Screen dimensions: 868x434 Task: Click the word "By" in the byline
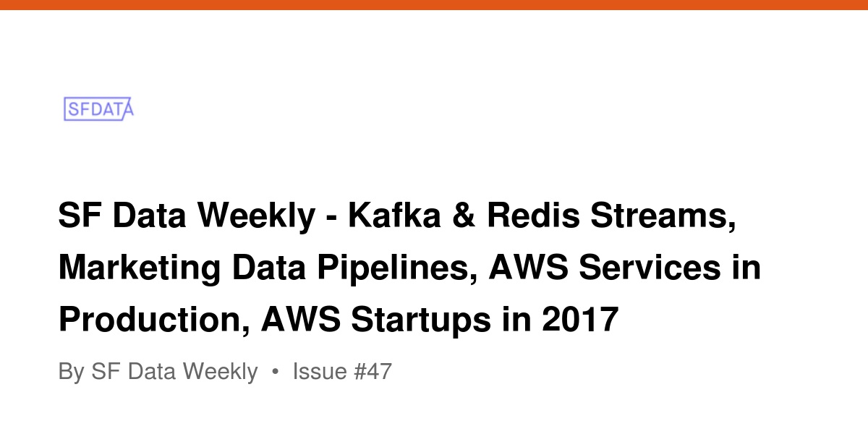coord(71,372)
